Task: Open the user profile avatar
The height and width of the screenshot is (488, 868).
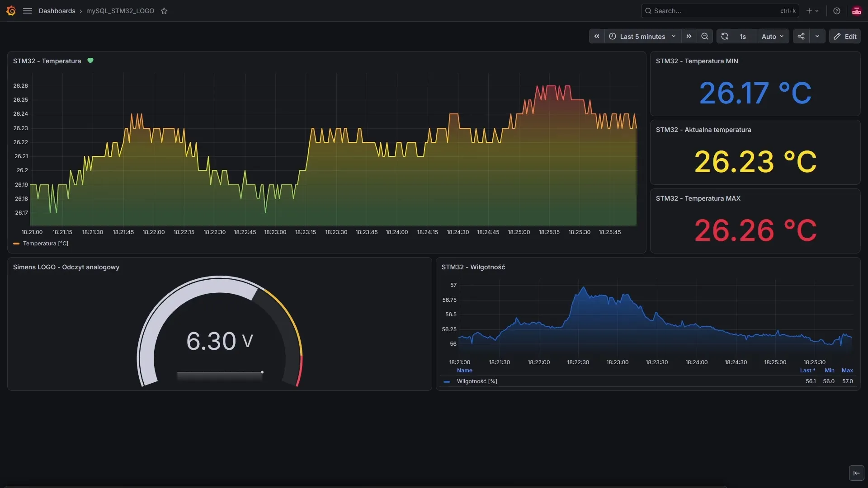Action: [857, 11]
